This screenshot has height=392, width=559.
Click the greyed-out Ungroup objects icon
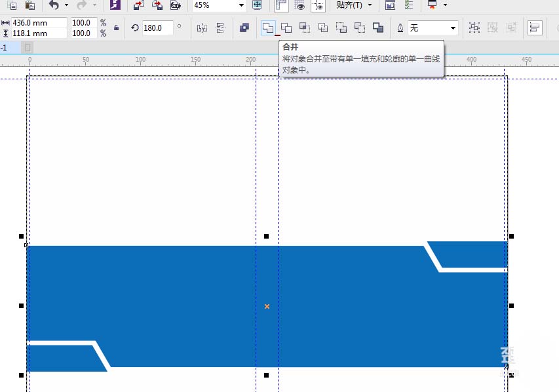tap(492, 28)
